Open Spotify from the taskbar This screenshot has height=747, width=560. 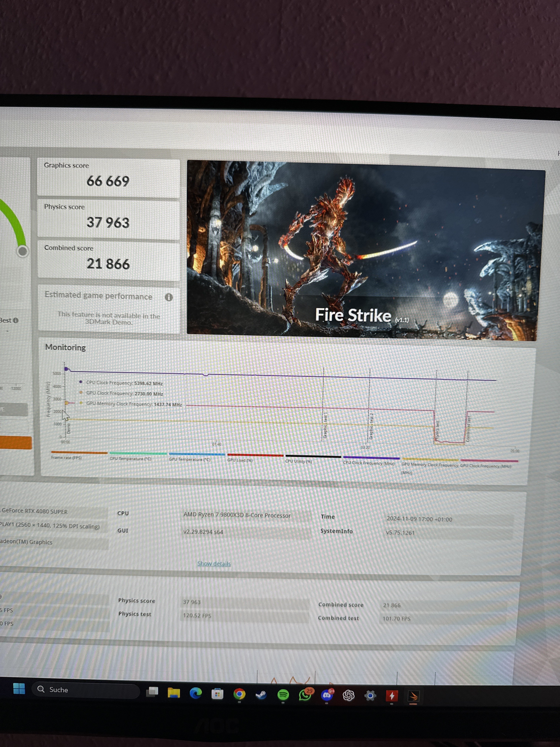tap(283, 695)
